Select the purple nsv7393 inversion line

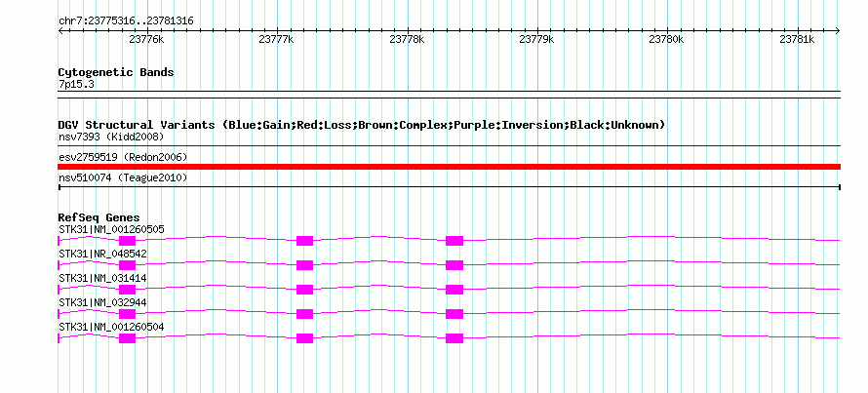tap(450, 146)
